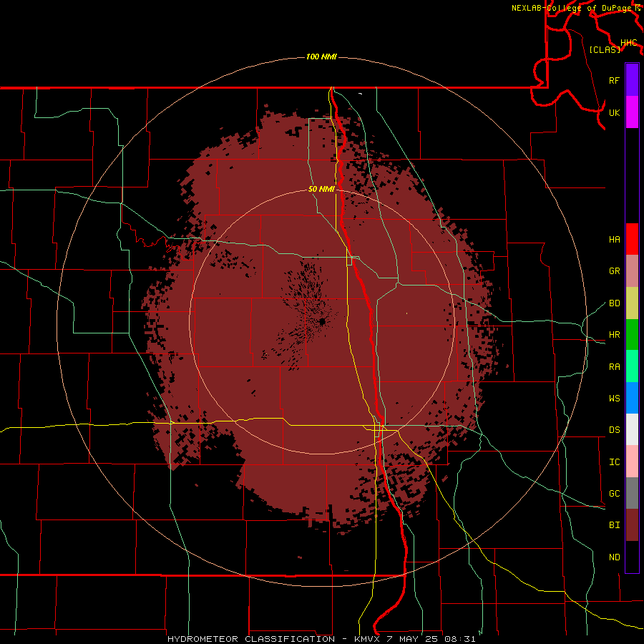Image resolution: width=644 pixels, height=644 pixels.
Task: Click the UK magenta legend swatch
Action: (632, 112)
